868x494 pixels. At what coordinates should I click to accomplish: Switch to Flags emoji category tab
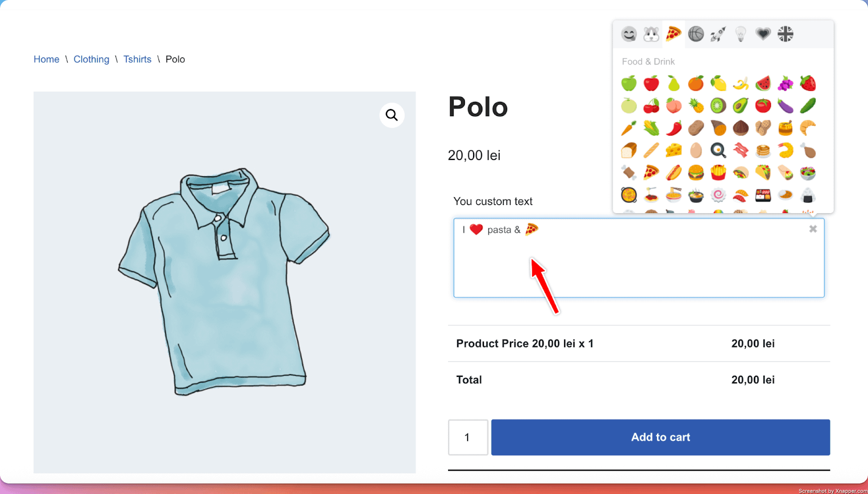coord(785,34)
